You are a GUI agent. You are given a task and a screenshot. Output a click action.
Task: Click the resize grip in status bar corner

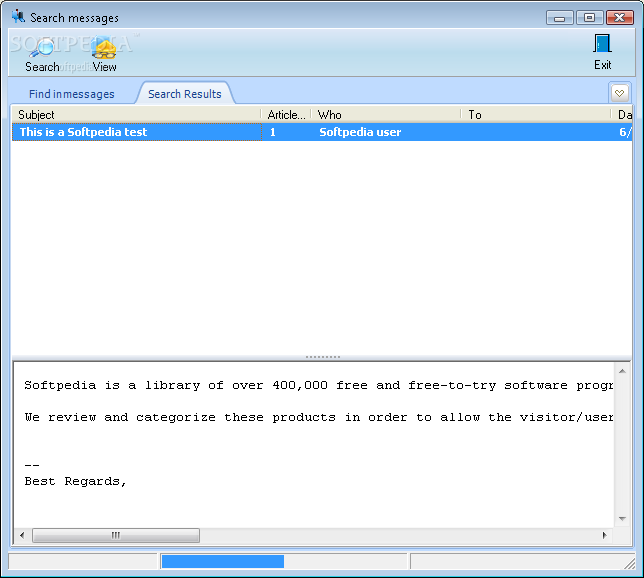(x=629, y=563)
